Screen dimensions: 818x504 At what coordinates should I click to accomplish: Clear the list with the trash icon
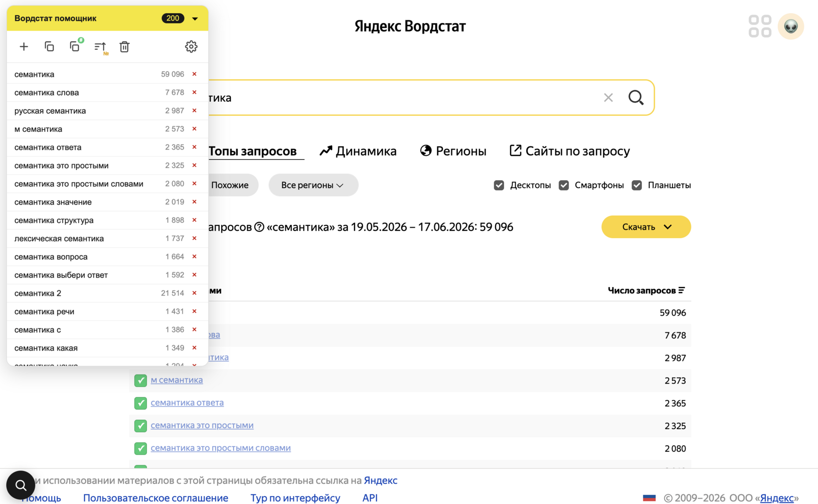(x=125, y=47)
